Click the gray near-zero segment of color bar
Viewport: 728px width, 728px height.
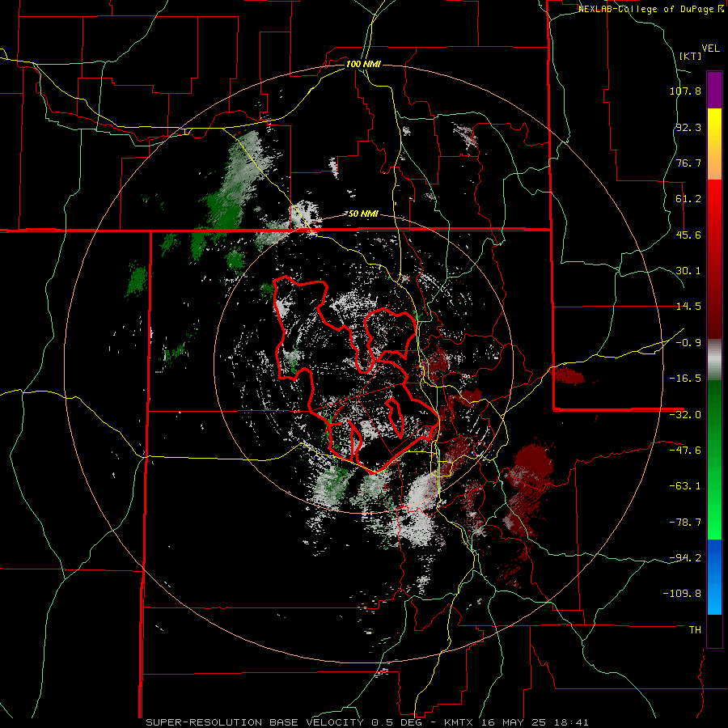tap(714, 360)
